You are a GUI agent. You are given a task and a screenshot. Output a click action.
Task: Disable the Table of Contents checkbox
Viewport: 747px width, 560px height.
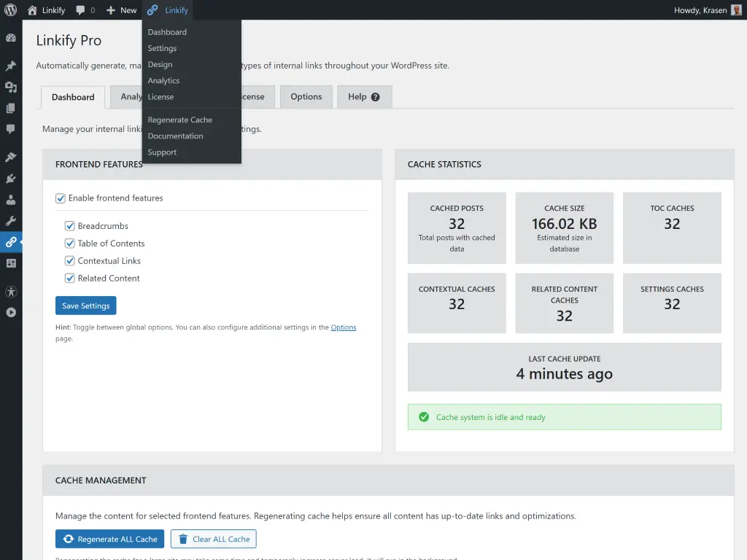pyautogui.click(x=69, y=243)
